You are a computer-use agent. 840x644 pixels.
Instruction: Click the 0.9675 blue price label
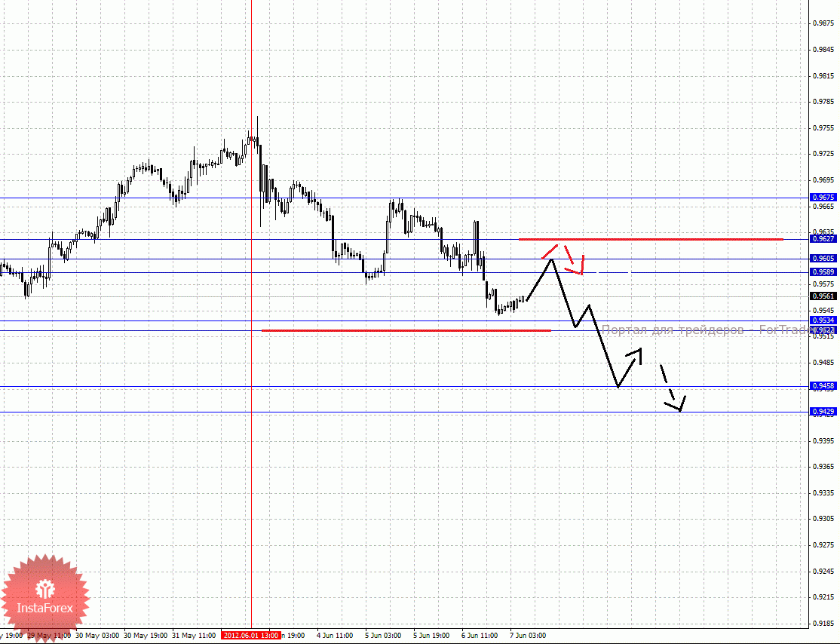pyautogui.click(x=823, y=197)
